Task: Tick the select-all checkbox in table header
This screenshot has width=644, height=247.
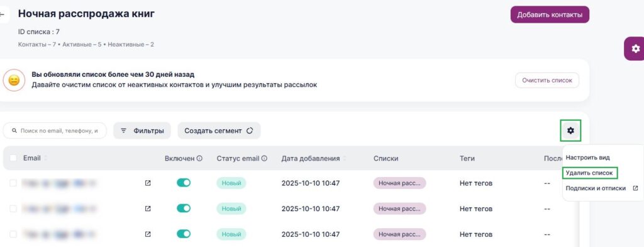Action: point(13,158)
